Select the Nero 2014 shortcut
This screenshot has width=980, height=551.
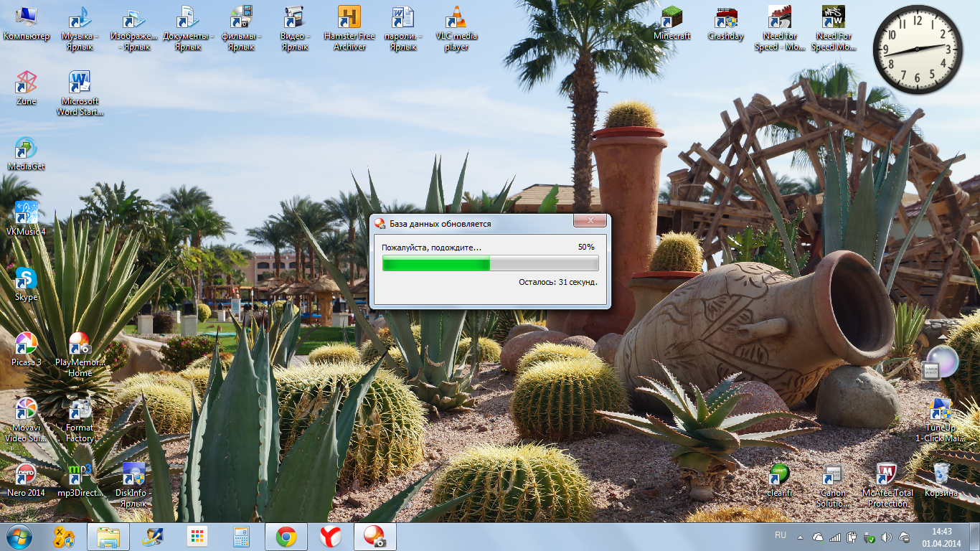pyautogui.click(x=26, y=475)
